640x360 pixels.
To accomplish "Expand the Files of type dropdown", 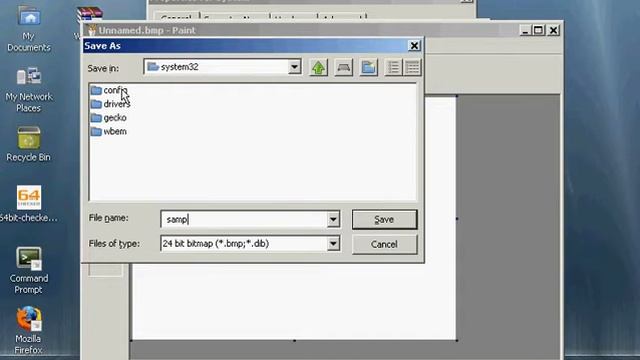I will 333,244.
